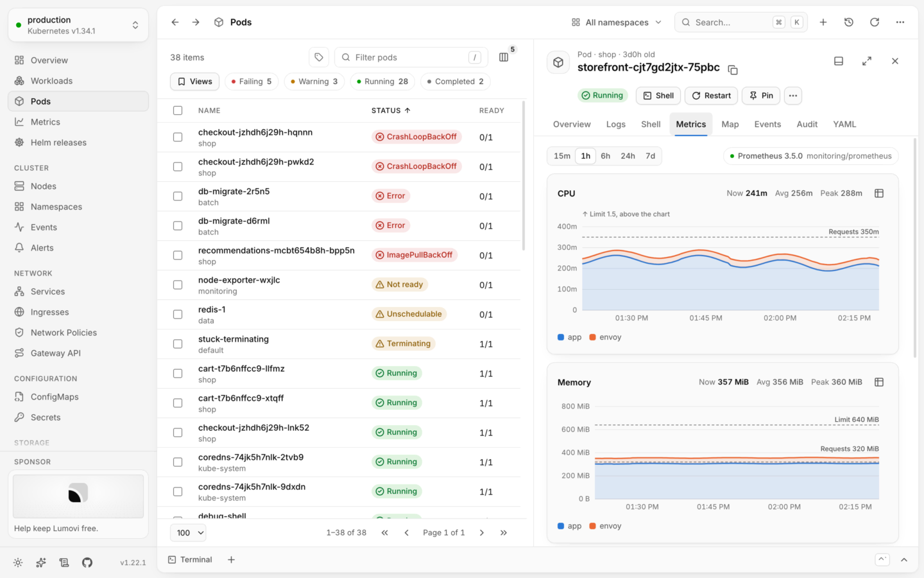Click the Restart button
924x578 pixels.
712,96
